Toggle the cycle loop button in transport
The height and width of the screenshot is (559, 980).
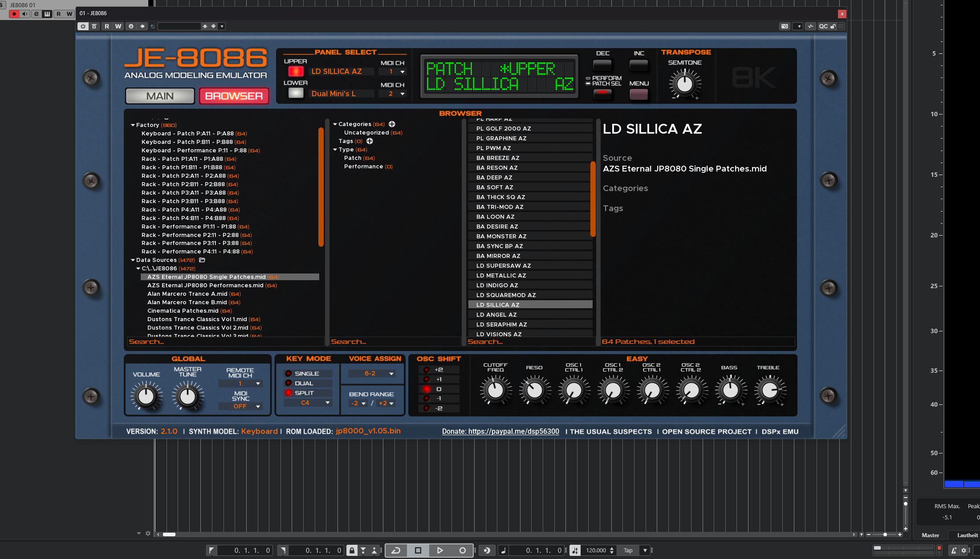tap(396, 551)
